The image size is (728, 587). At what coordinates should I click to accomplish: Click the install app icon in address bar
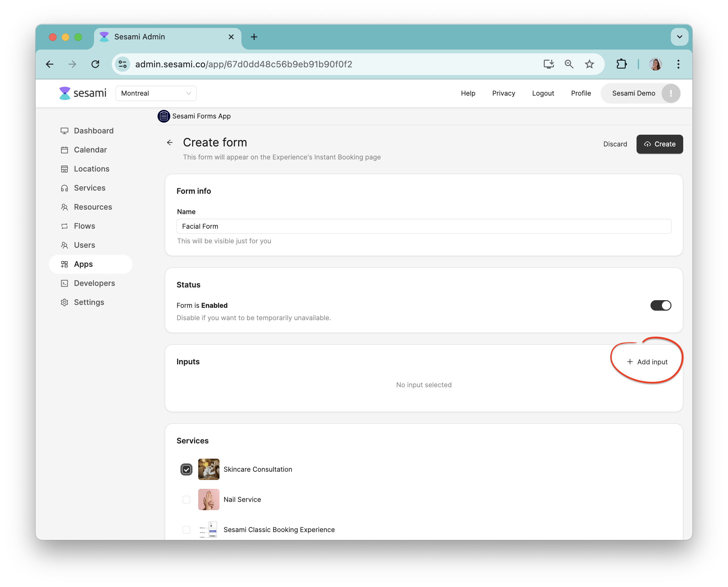(549, 64)
